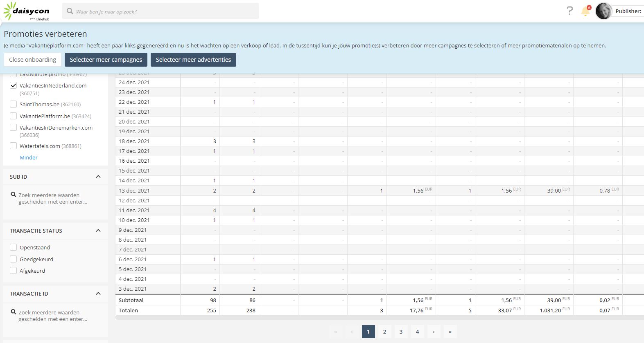Image resolution: width=644 pixels, height=343 pixels.
Task: Go to page 3 of results
Action: coord(401,332)
